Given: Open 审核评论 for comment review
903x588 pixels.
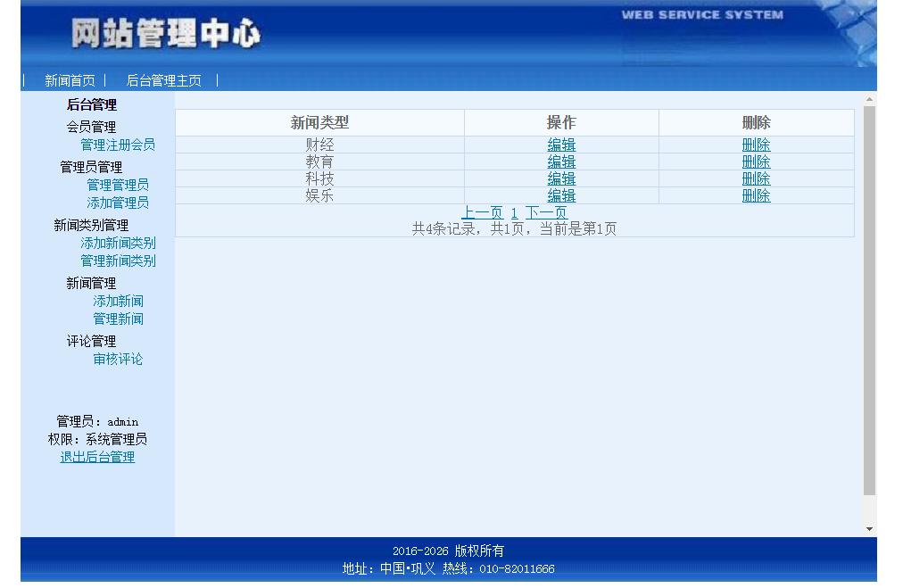Looking at the screenshot, I should (x=117, y=359).
